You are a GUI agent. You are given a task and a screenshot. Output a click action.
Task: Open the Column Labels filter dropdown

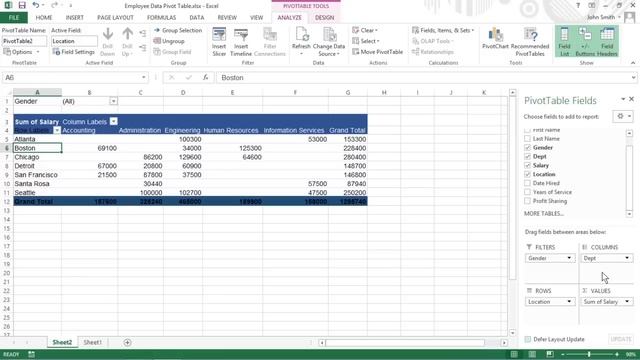pyautogui.click(x=114, y=121)
